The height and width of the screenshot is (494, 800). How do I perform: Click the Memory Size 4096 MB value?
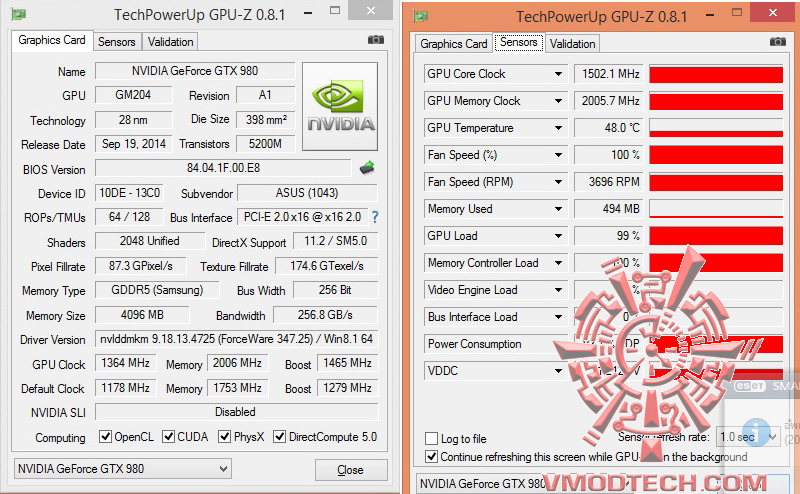click(x=142, y=315)
